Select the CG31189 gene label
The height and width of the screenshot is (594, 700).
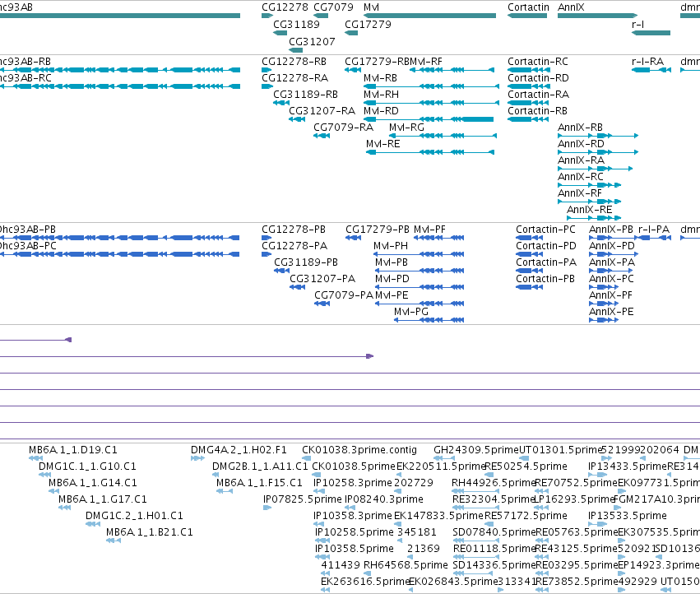pos(296,24)
